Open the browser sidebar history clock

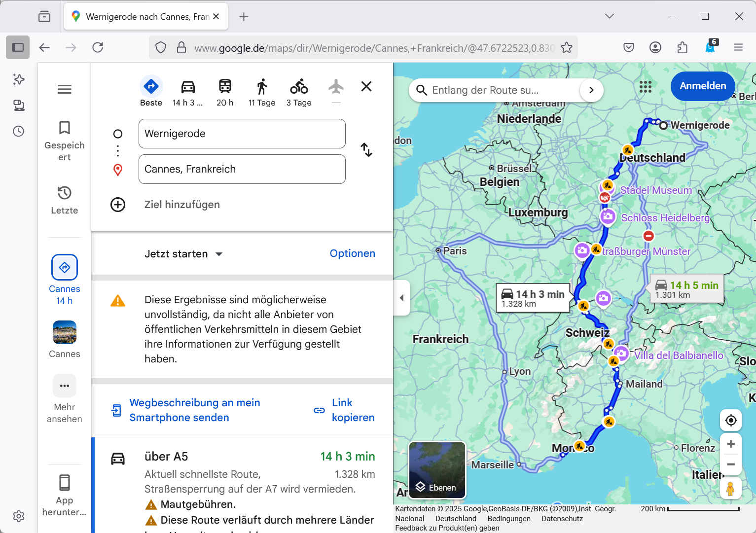(19, 131)
